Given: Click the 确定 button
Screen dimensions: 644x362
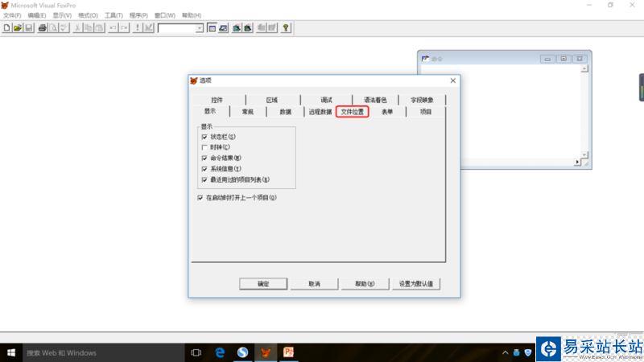Looking at the screenshot, I should 263,284.
